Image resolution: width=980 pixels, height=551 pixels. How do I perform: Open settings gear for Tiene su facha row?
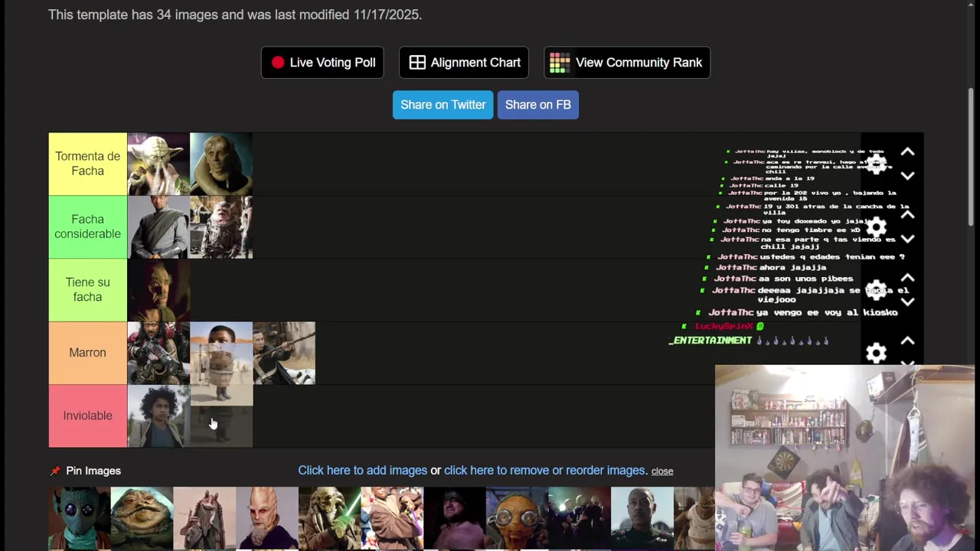pos(876,289)
